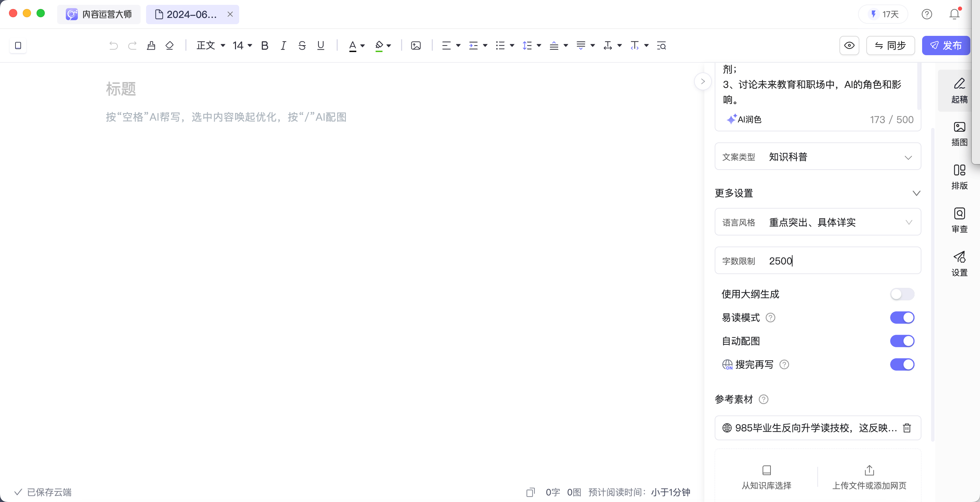Screen dimensions: 980x502
Task: Enable 使用大纲生成 switch
Action: point(902,294)
